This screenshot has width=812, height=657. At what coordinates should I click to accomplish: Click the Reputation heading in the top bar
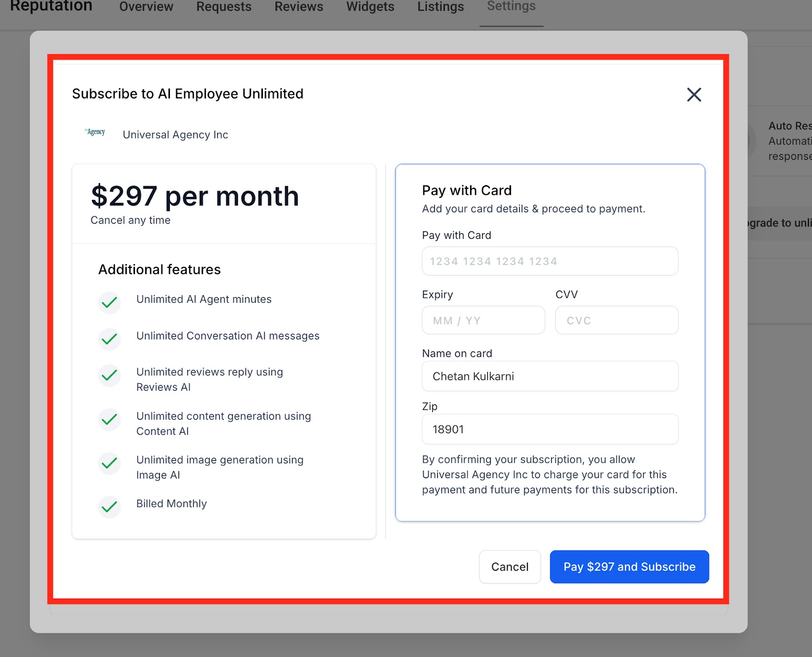coord(51,6)
